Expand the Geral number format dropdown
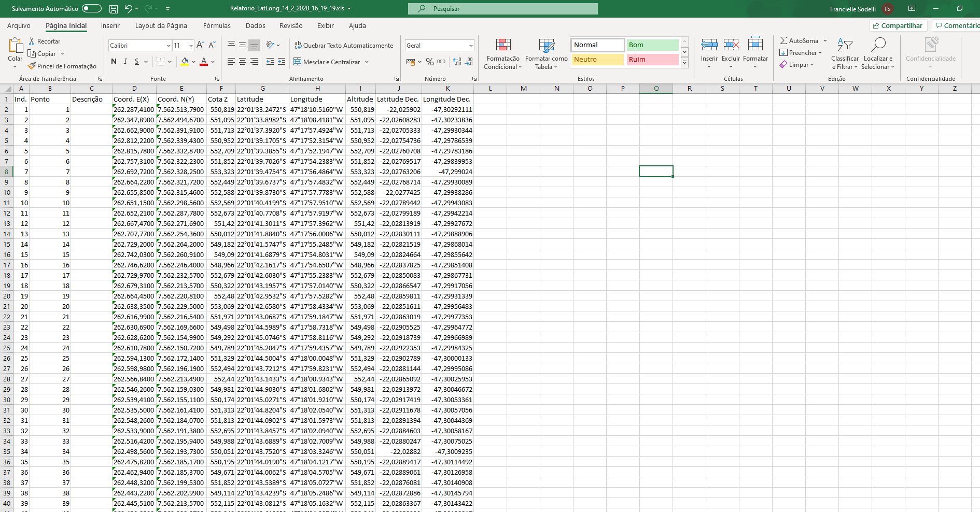This screenshot has width=980, height=512. 471,46
